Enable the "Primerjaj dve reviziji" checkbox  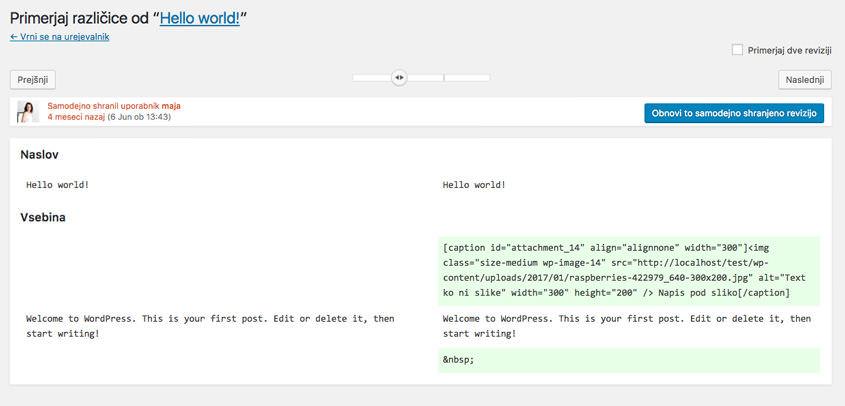[737, 50]
